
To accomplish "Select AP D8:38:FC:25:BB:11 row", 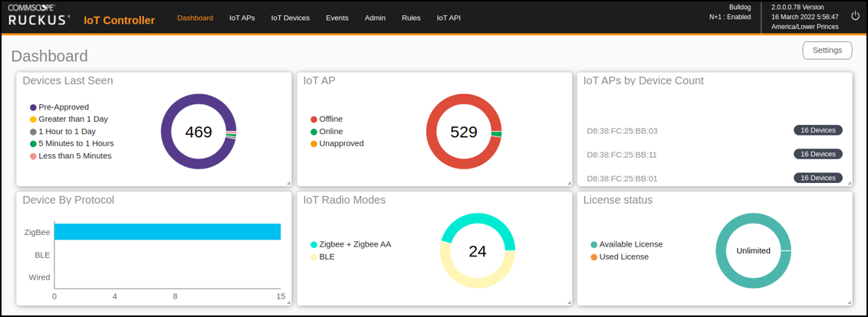I will click(715, 155).
